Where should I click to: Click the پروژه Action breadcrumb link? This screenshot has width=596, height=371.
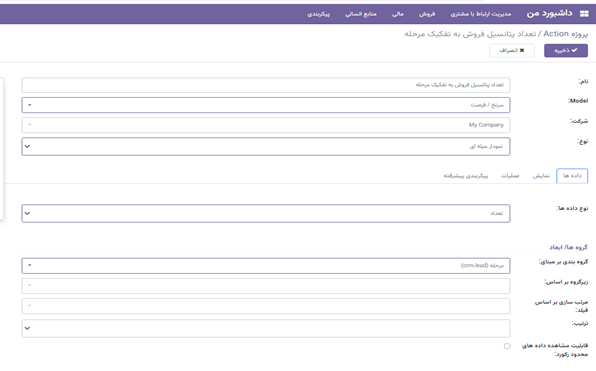566,34
